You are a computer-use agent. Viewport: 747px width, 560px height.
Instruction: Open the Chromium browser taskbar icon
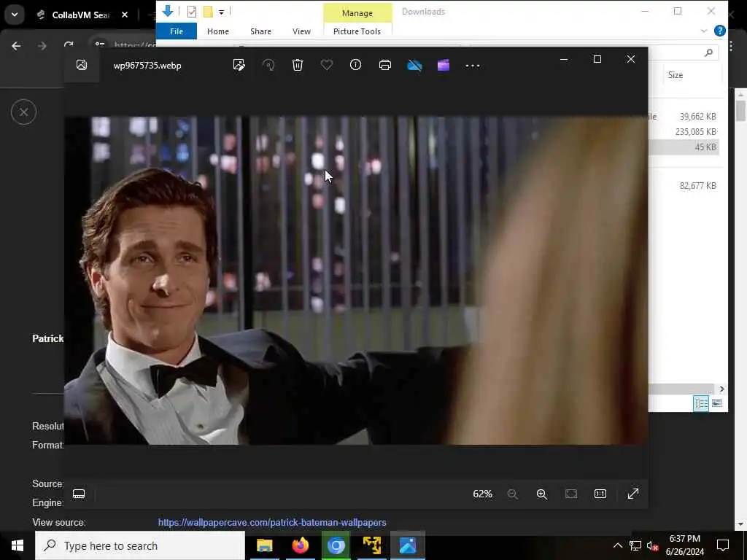tap(336, 545)
